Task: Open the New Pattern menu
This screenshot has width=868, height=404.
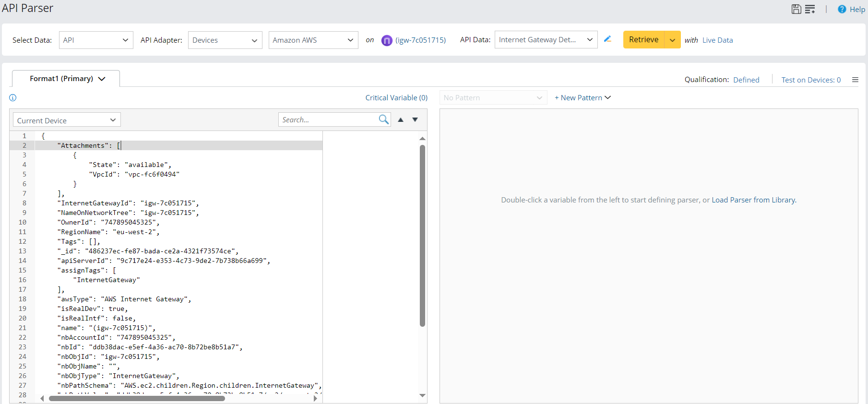Action: [x=583, y=98]
